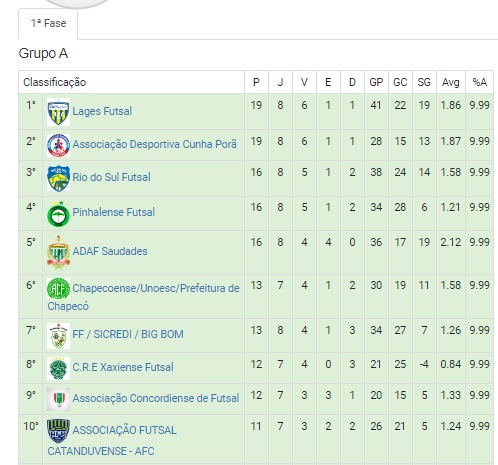This screenshot has height=465, width=498.
Task: Switch to the 1ª Fase tab
Action: point(48,23)
